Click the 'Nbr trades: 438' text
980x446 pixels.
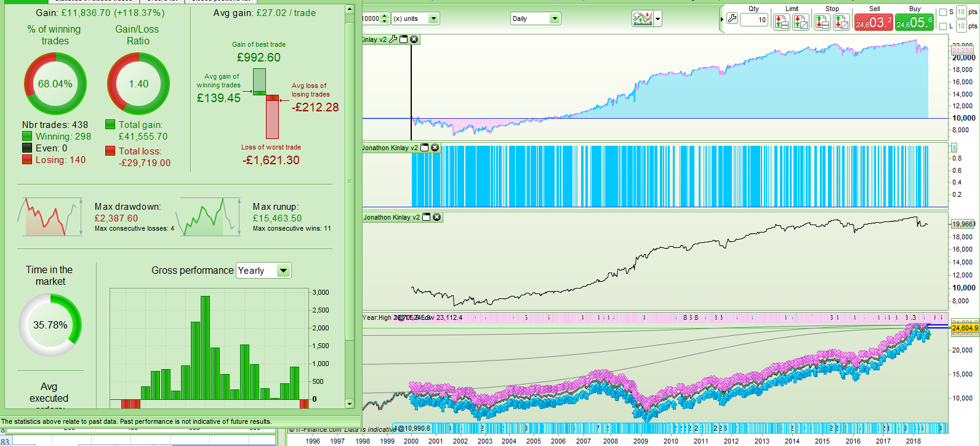click(x=55, y=125)
